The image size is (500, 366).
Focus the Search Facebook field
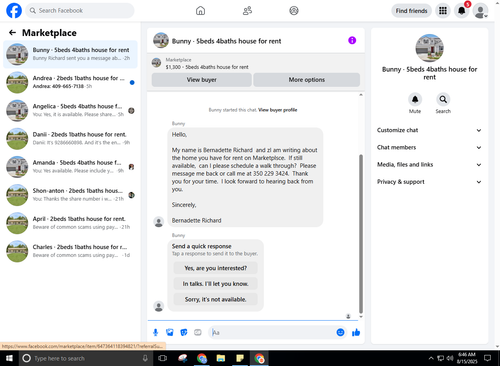80,11
